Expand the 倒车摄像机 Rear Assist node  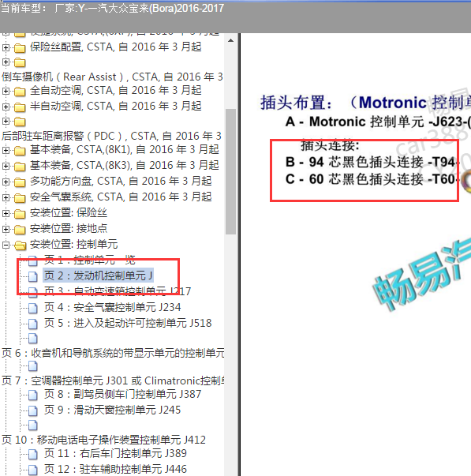tap(6, 62)
